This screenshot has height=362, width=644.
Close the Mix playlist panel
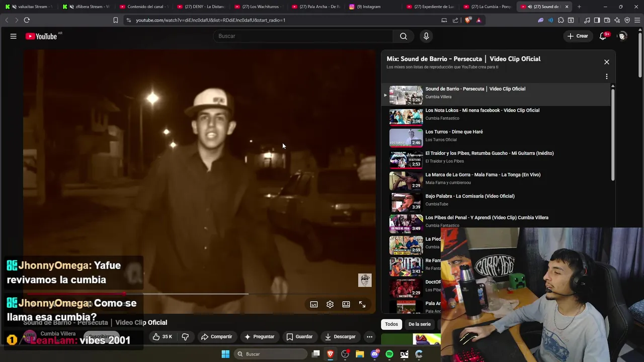[606, 62]
